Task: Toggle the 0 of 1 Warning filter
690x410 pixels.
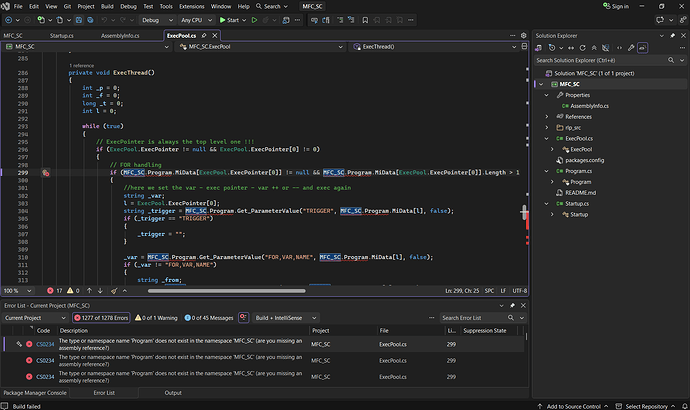Action: coord(156,318)
